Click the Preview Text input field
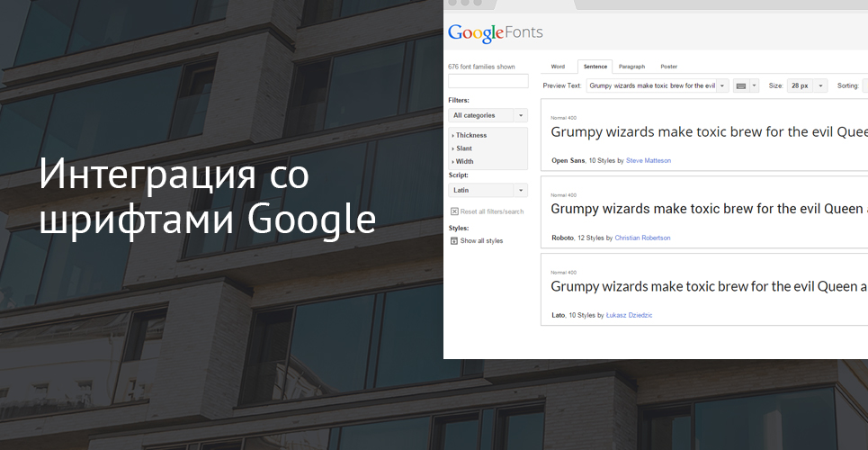 pos(651,85)
